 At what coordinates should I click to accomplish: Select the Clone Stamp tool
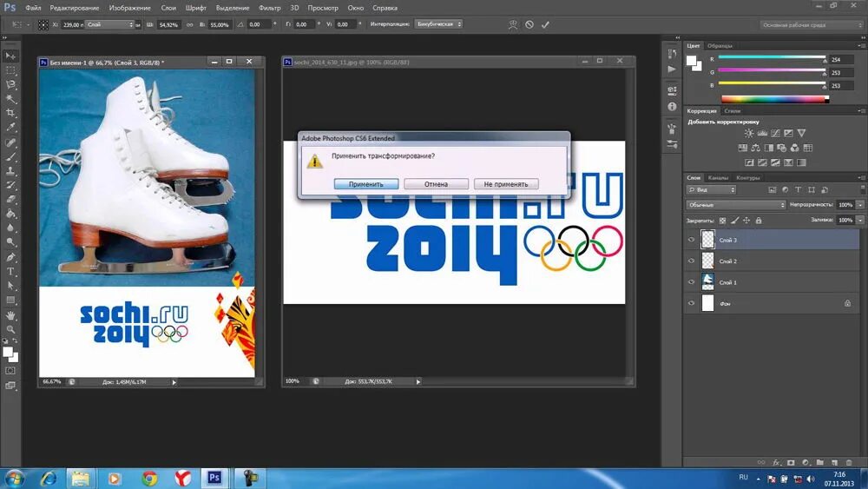tap(10, 171)
